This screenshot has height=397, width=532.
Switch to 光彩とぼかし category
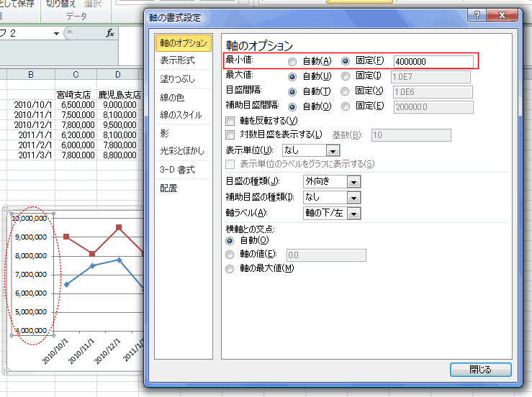coord(184,151)
